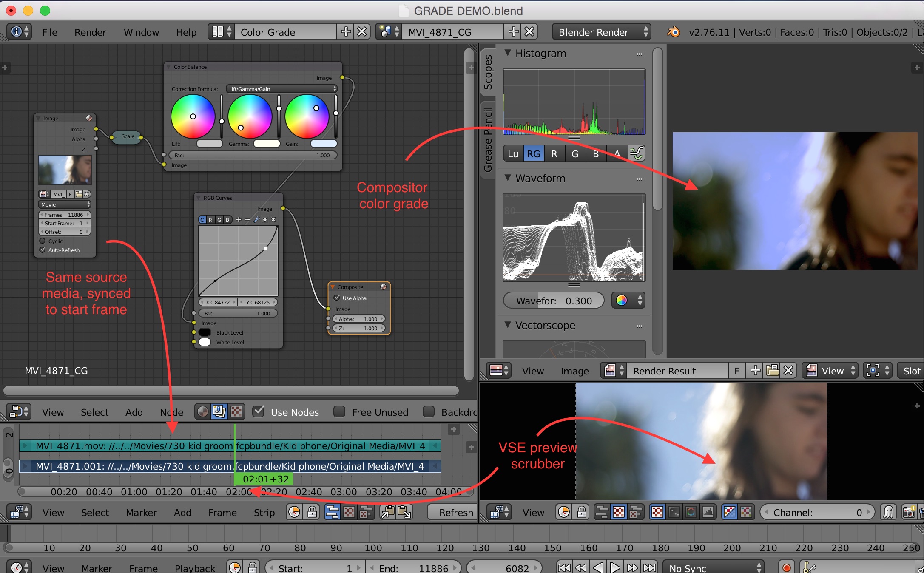Open the Render menu
This screenshot has height=573, width=924.
pyautogui.click(x=90, y=32)
